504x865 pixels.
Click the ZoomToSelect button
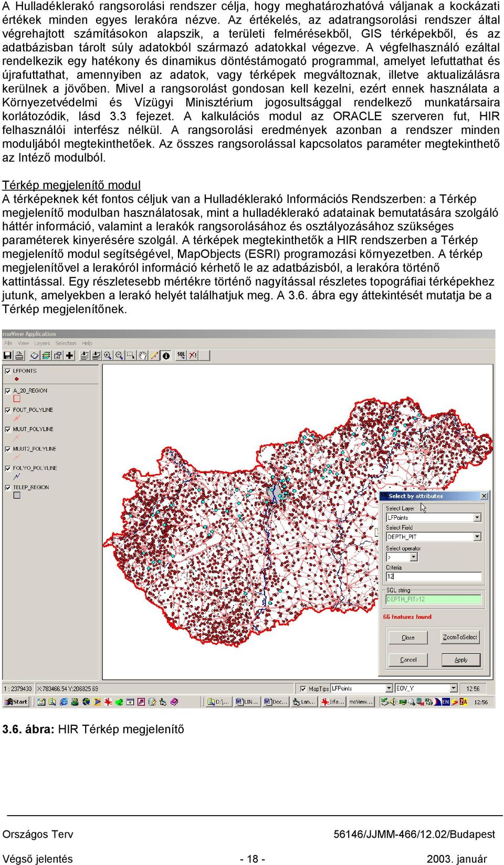point(460,638)
